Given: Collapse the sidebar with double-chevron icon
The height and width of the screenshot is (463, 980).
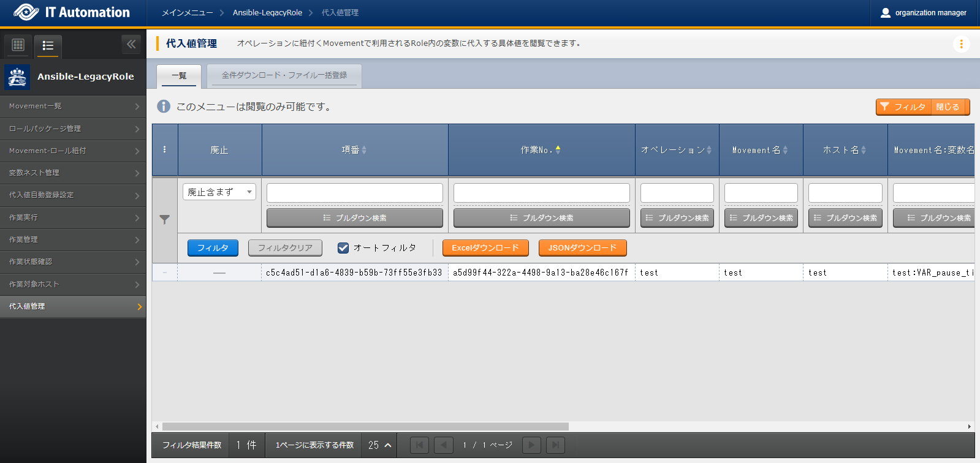Looking at the screenshot, I should pyautogui.click(x=131, y=44).
